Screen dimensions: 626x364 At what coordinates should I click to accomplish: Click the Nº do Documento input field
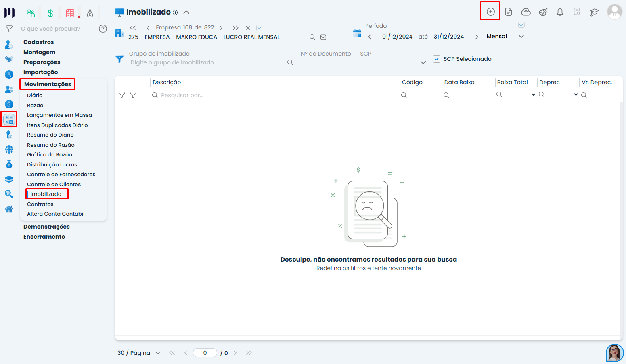coord(327,62)
